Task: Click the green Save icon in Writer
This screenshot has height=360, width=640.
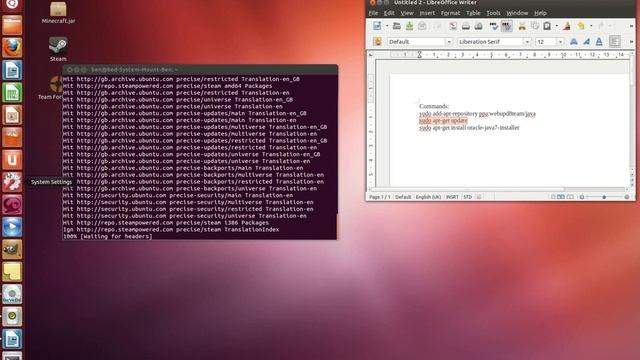Action: (x=409, y=26)
